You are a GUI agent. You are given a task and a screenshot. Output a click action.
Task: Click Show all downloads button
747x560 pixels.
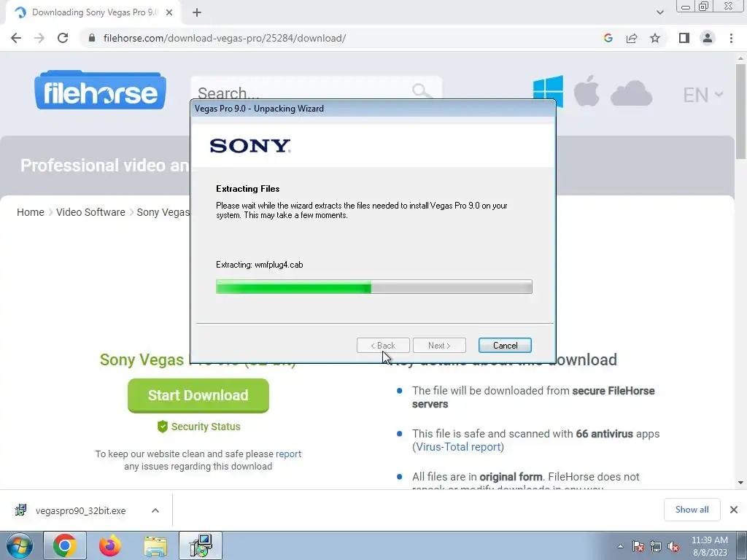point(692,510)
